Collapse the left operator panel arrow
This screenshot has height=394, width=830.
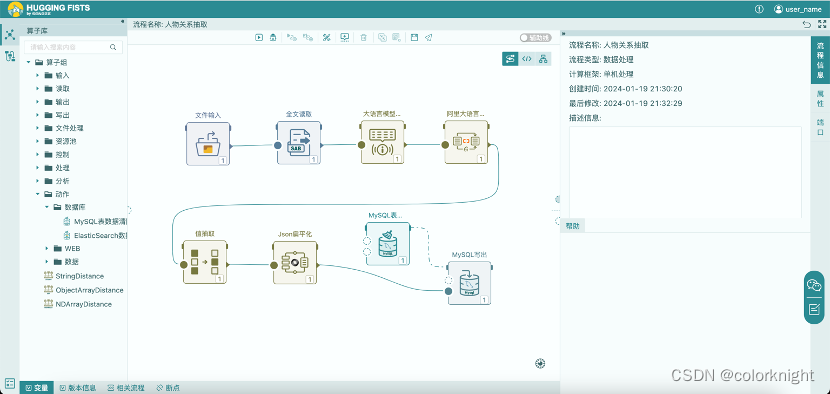click(x=123, y=21)
